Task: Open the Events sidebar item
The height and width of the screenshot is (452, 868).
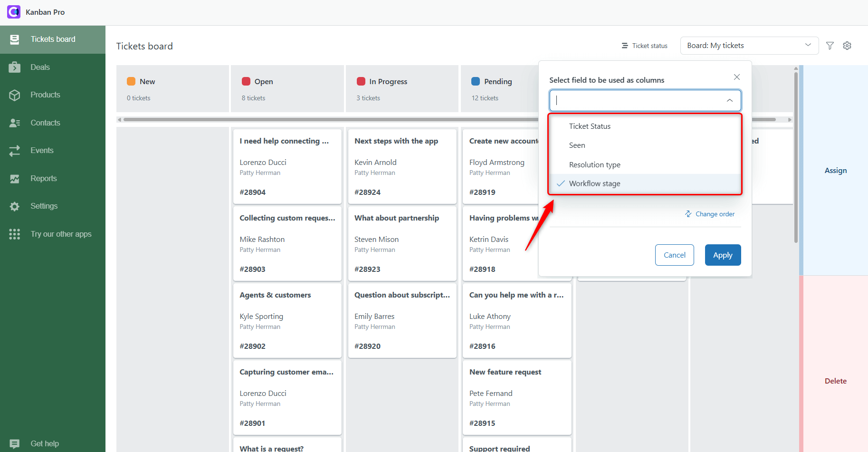Action: (x=42, y=150)
